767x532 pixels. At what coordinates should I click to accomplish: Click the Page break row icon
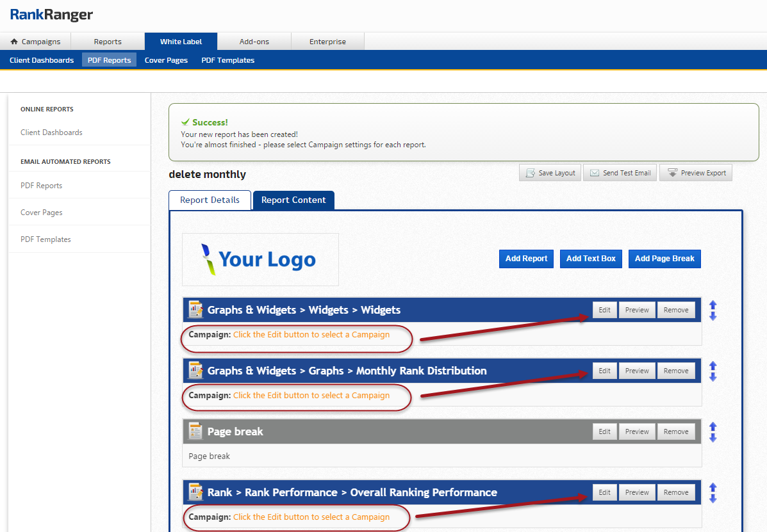(195, 431)
